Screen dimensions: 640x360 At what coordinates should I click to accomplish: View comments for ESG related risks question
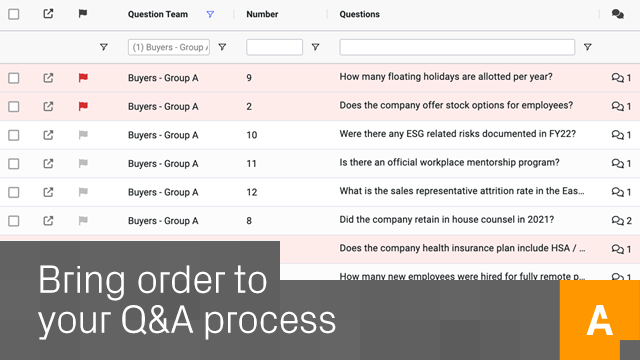pyautogui.click(x=621, y=135)
